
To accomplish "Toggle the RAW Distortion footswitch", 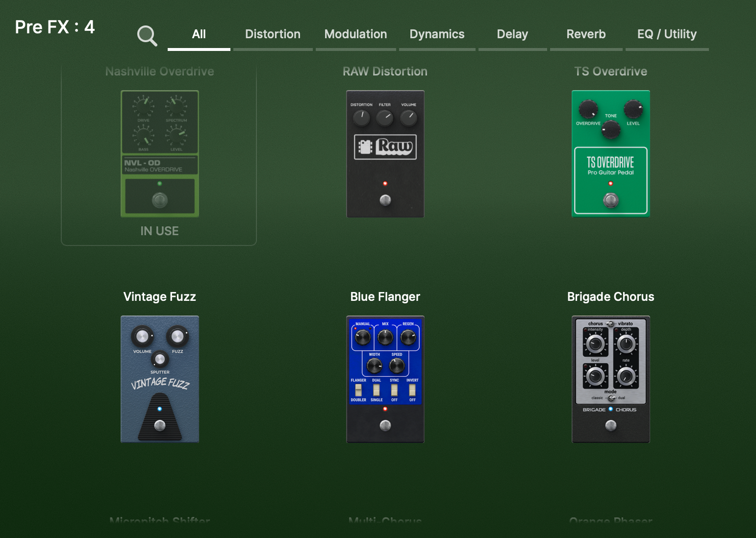I will click(385, 200).
